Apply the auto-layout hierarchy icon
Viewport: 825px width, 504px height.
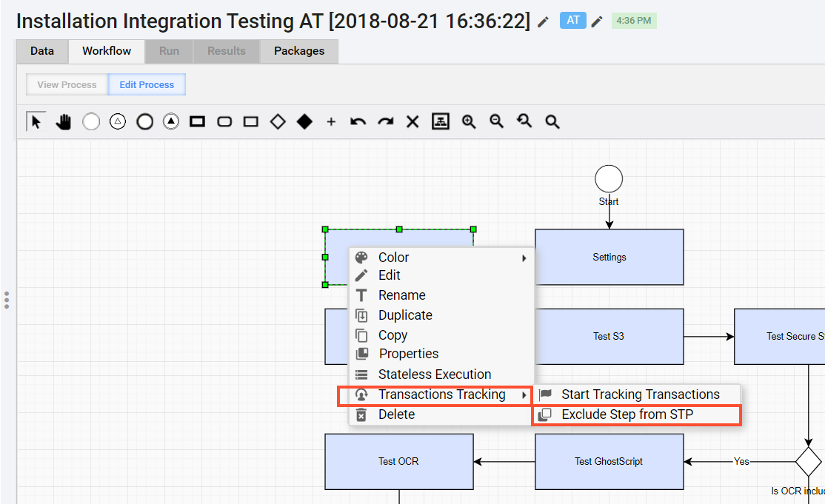coord(441,121)
